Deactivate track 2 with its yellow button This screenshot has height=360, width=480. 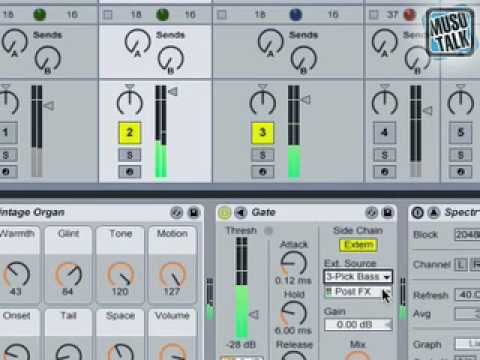coord(130,133)
